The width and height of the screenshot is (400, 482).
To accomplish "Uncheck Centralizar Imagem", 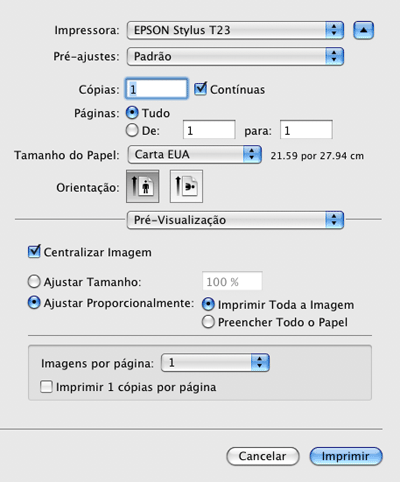I will pos(34,252).
